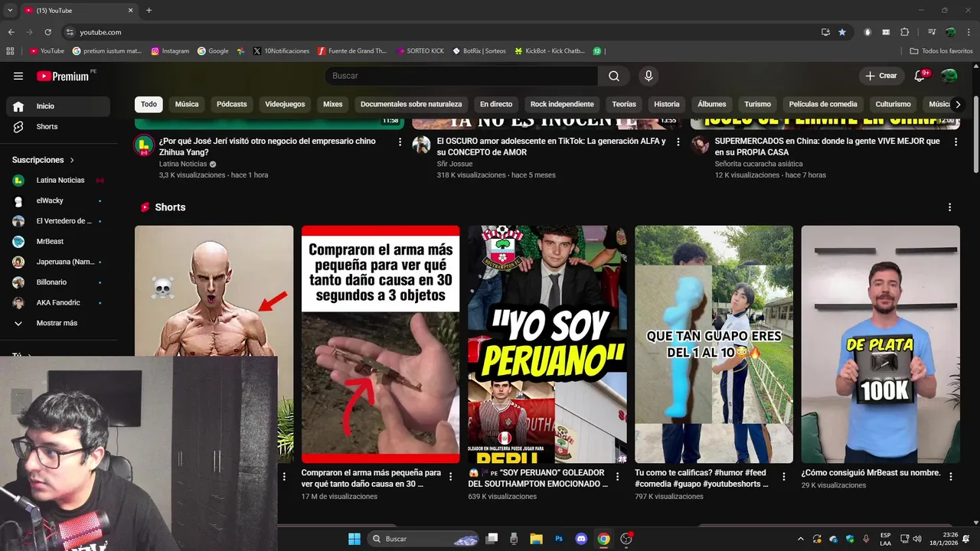Open Shorts in the sidebar
The height and width of the screenshot is (551, 980).
[x=58, y=126]
